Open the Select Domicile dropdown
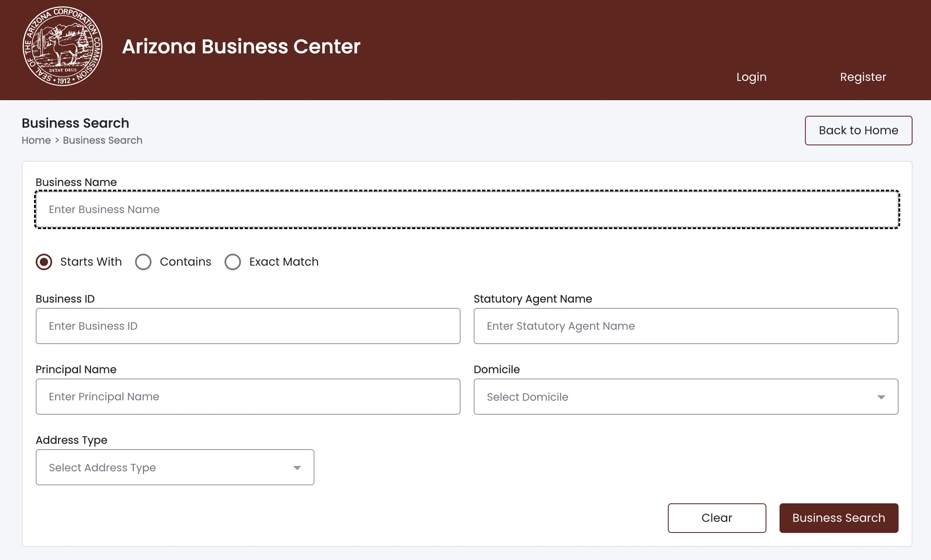Image resolution: width=931 pixels, height=560 pixels. coord(686,397)
